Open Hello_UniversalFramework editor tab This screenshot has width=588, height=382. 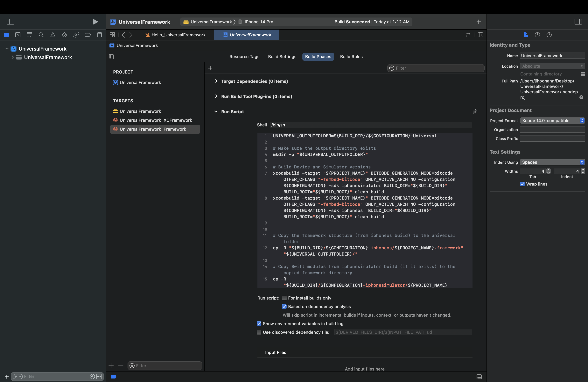[175, 35]
